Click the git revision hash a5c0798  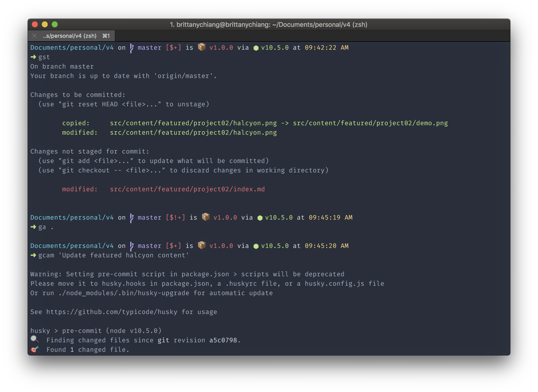(223, 340)
